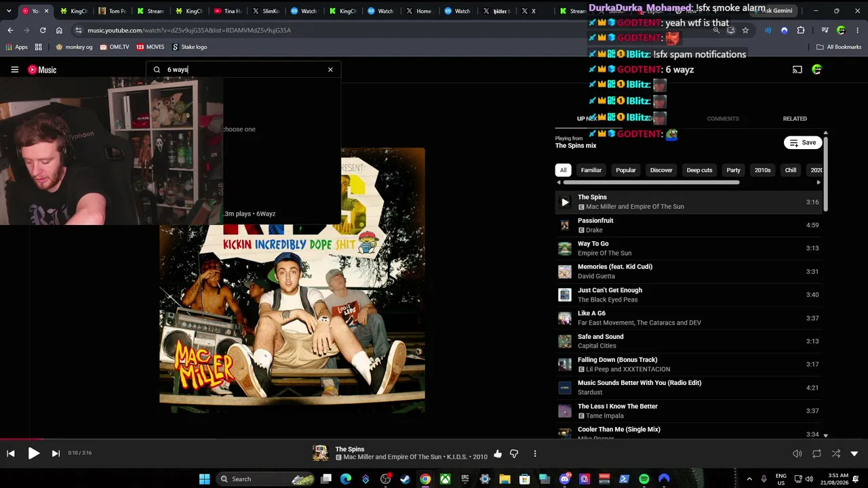The image size is (868, 488).
Task: Switch to the RELATED tab
Action: click(x=795, y=119)
